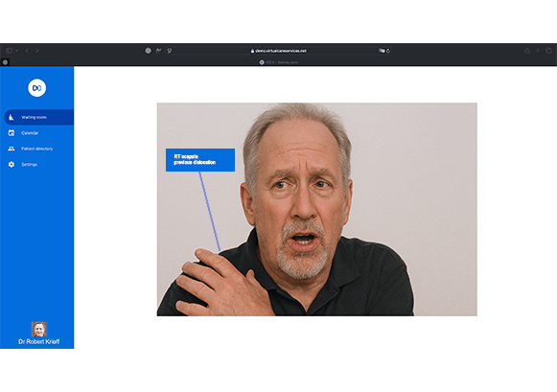
Task: Open the Safari tab group dropdown arrow
Action: point(16,51)
